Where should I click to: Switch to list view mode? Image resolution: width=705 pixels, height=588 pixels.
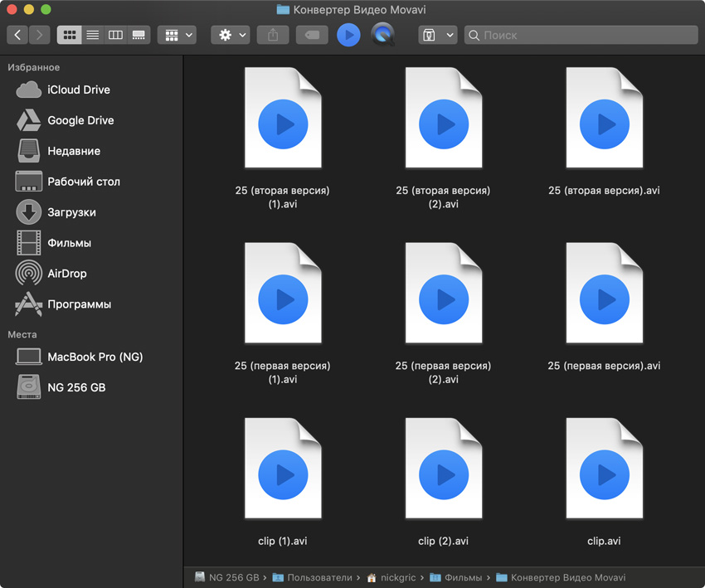93,35
